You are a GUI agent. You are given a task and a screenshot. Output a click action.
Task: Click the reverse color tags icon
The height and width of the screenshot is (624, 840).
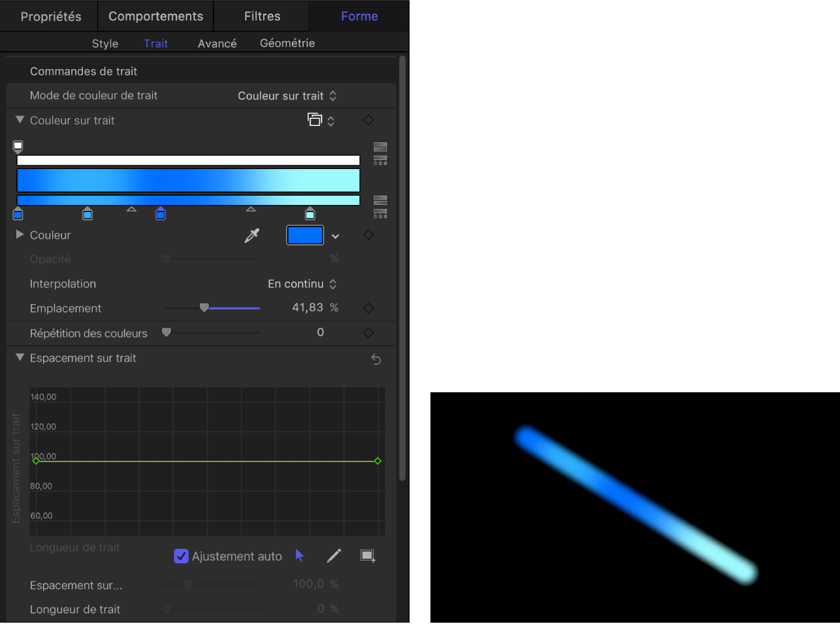381,200
